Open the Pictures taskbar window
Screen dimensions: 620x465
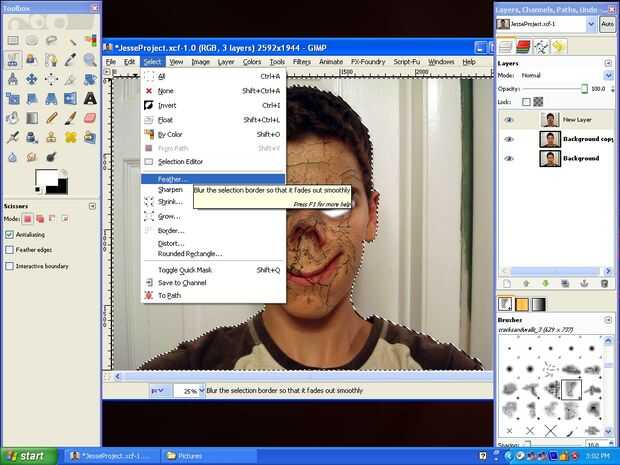209,456
